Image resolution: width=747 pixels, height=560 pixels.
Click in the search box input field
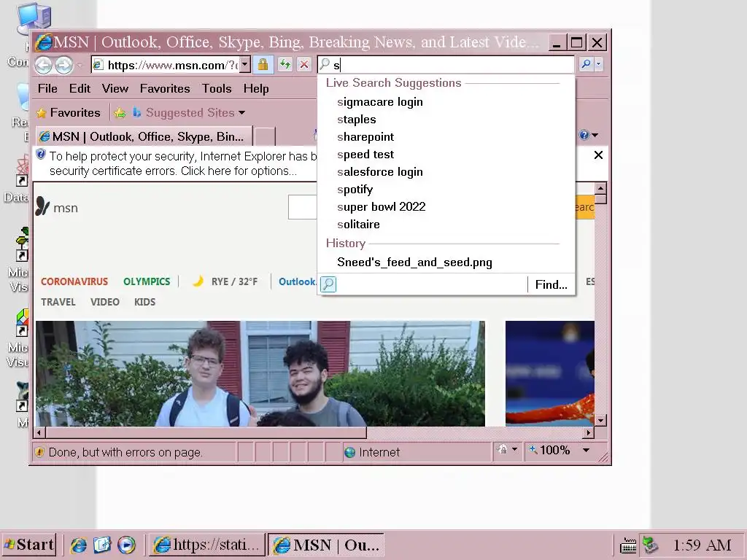pos(446,65)
